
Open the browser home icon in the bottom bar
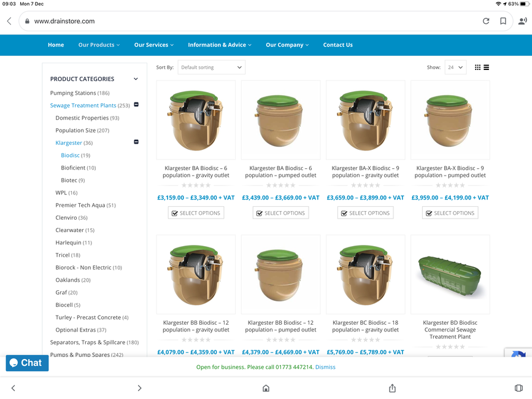[266, 388]
